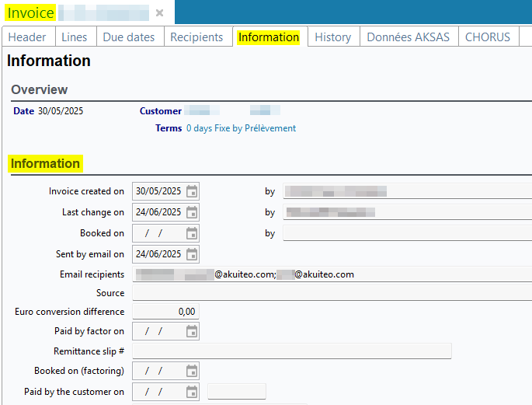The image size is (532, 405).
Task: Open calendar for the first Booked on date
Action: tap(192, 233)
